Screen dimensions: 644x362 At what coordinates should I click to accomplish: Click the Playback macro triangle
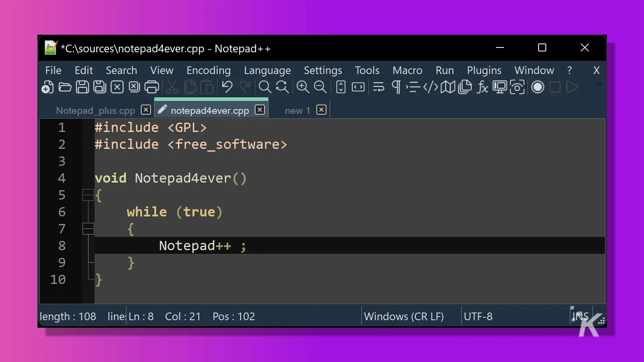pos(572,87)
